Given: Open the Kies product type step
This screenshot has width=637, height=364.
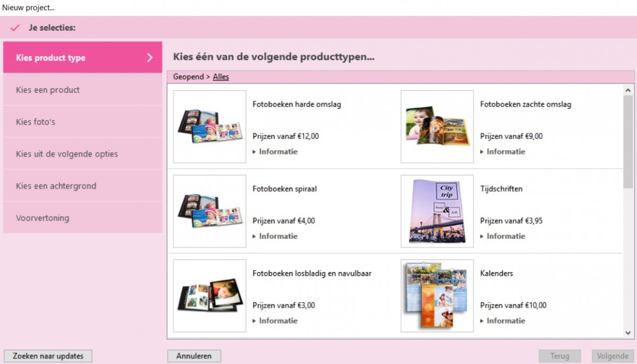Looking at the screenshot, I should pos(82,58).
